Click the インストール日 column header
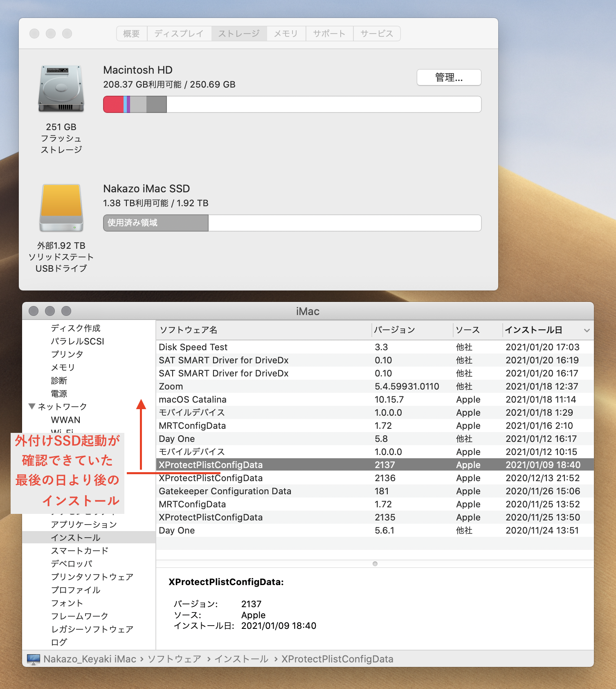The image size is (616, 689). click(x=548, y=330)
